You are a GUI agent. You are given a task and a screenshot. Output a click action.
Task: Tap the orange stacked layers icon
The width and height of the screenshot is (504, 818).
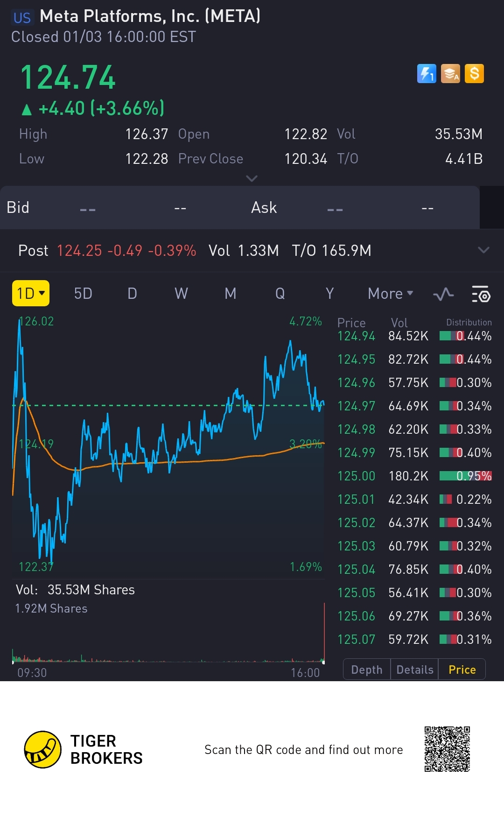tap(450, 74)
